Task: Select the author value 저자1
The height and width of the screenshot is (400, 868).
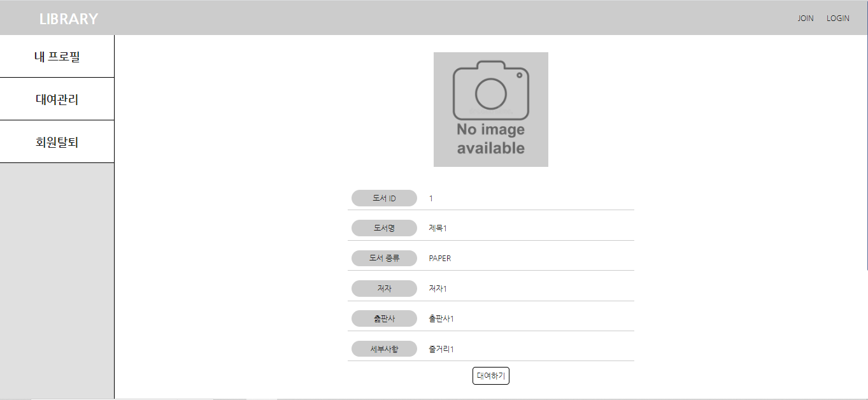Action: coord(438,289)
